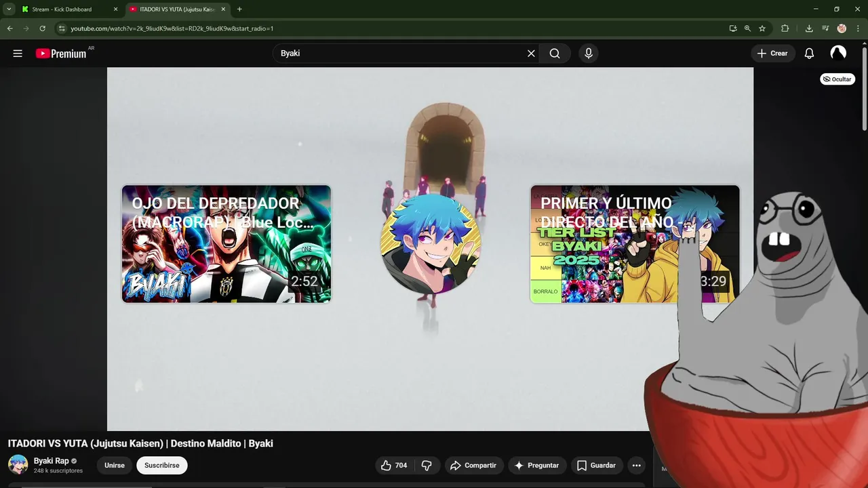Reload the page

point(43,28)
